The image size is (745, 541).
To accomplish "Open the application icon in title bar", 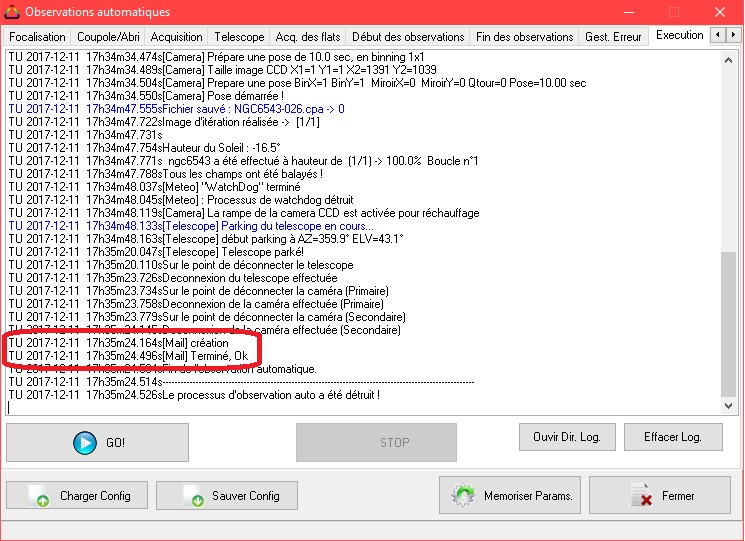I will pyautogui.click(x=12, y=12).
